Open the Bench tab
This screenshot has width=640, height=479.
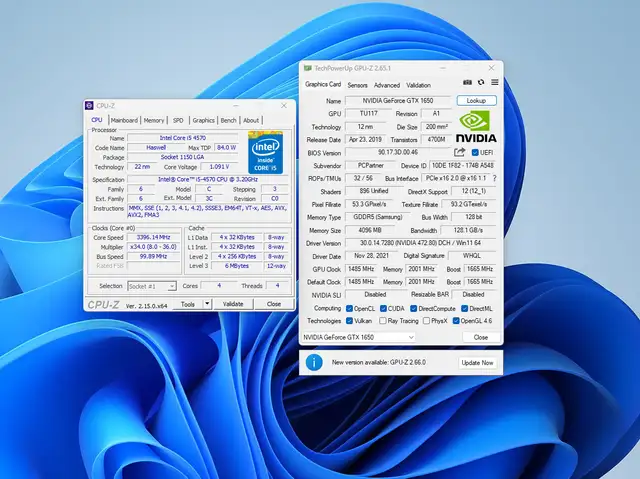point(228,120)
